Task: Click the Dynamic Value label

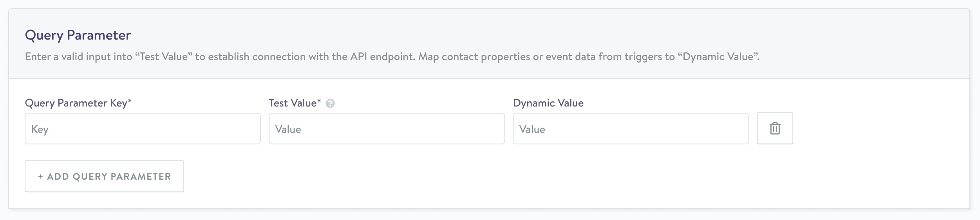Action: pos(548,103)
